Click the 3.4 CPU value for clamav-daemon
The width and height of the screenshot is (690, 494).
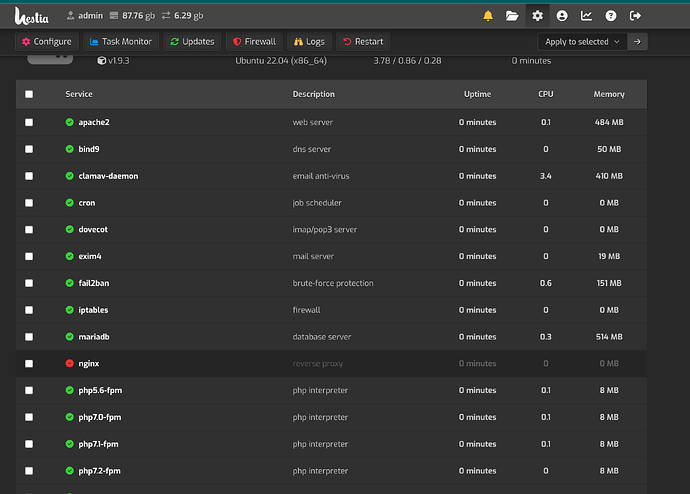point(546,176)
